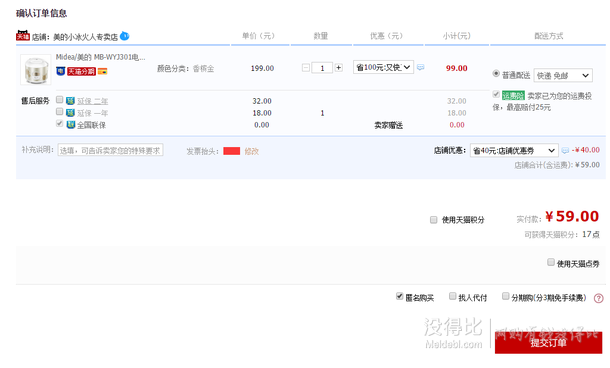Viewport: 610px width, 368px height.
Task: Click the info bubble icon beside the 省100元 dropdown
Action: click(421, 67)
